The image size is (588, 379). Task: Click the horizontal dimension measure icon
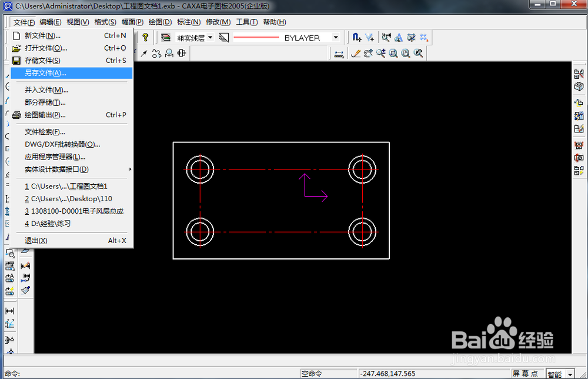coord(10,311)
